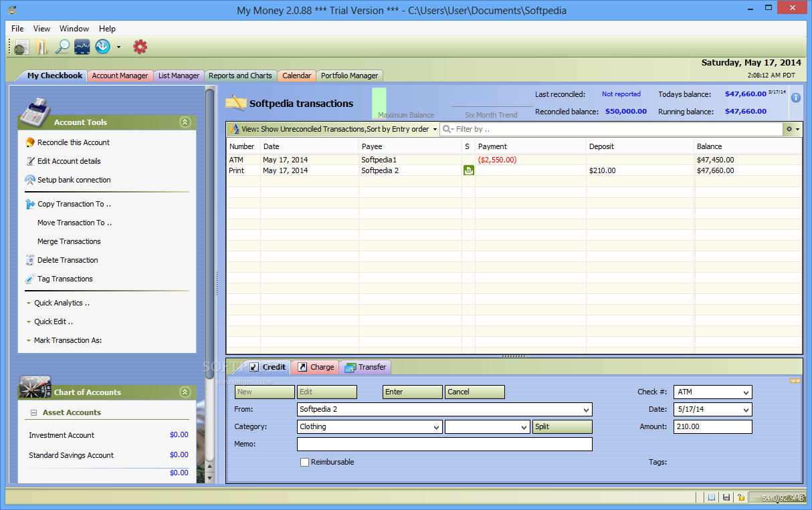
Task: Click the Delete Transaction icon
Action: coord(30,260)
